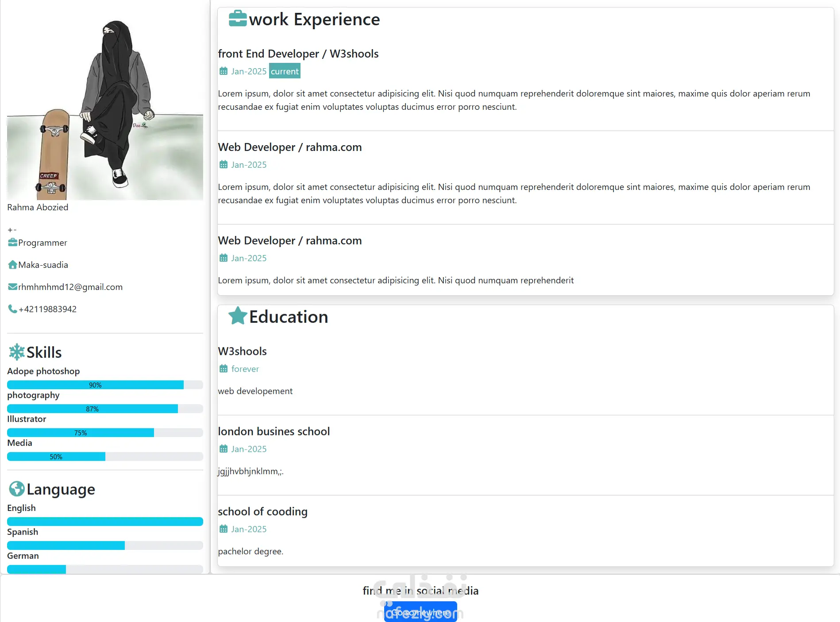The width and height of the screenshot is (840, 622).
Task: Click the school of cooding heading
Action: pyautogui.click(x=262, y=511)
